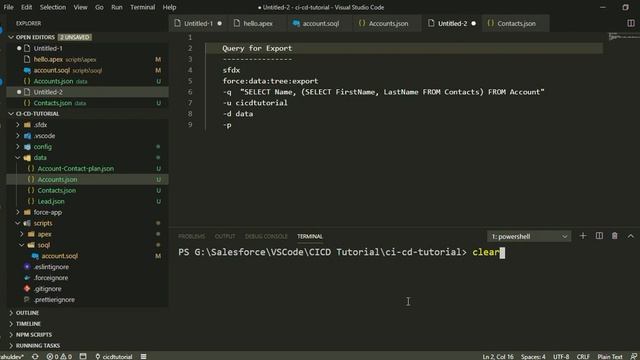Open the .forceignore file
This screenshot has height=360, width=640.
(x=51, y=278)
